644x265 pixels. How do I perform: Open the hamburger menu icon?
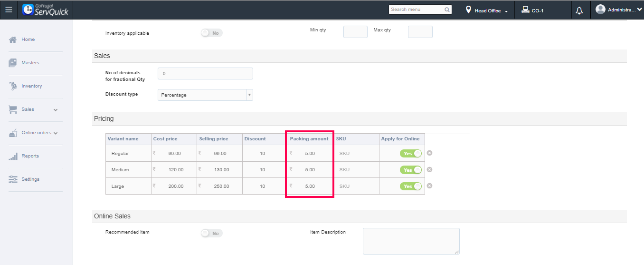[9, 10]
